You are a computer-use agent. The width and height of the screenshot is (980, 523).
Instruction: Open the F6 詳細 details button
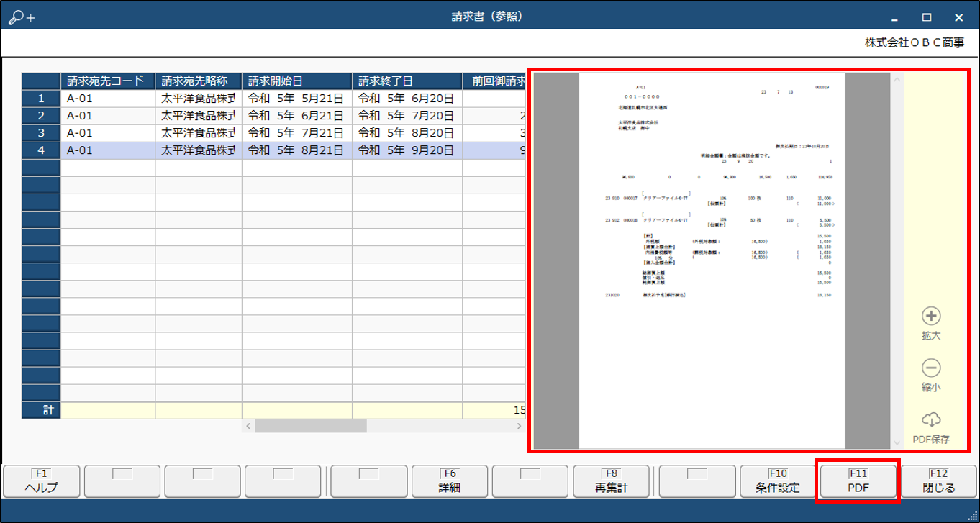450,481
